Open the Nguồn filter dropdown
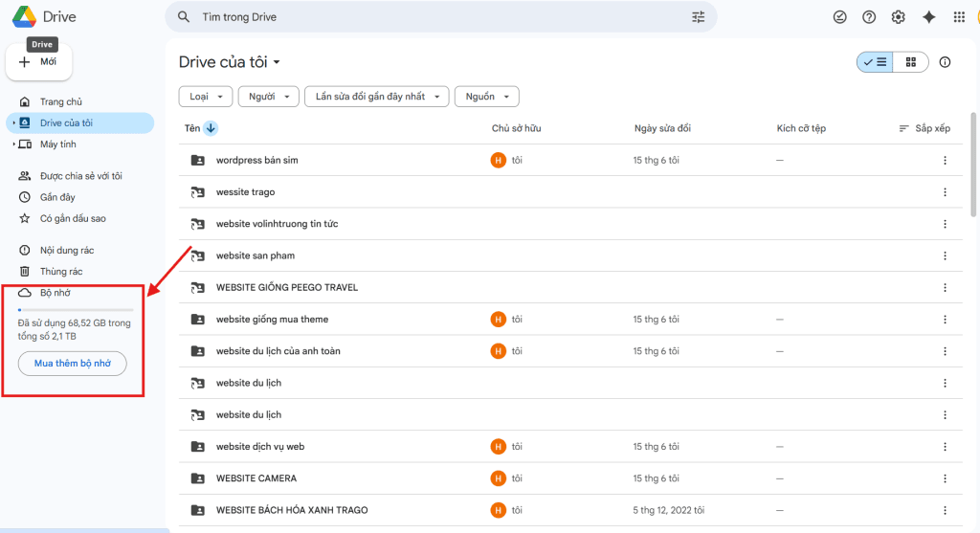Screen dimensions: 980x533 (487, 97)
